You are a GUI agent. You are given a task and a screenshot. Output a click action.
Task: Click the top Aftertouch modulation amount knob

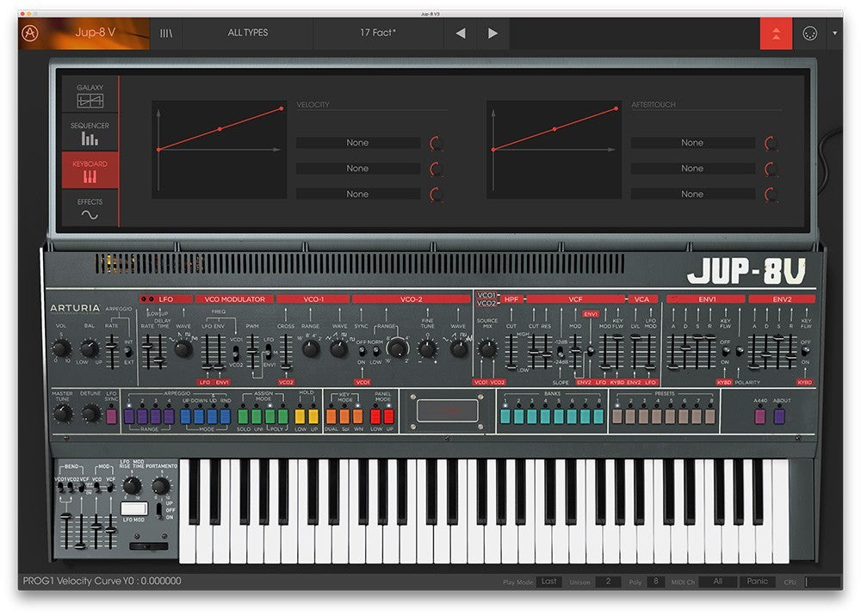point(771,143)
